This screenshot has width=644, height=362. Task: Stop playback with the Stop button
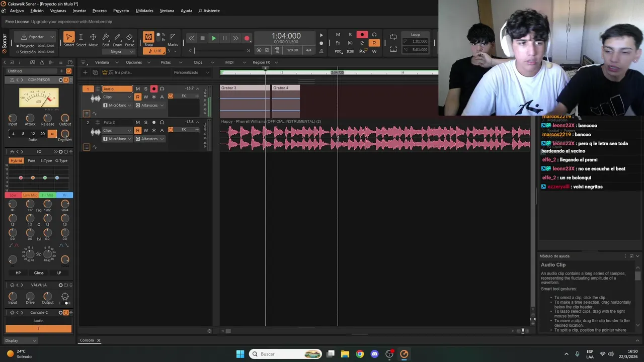tap(202, 38)
